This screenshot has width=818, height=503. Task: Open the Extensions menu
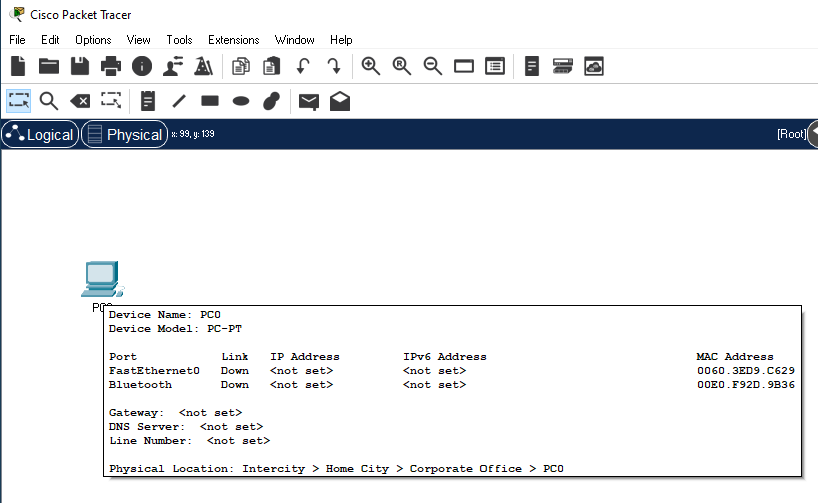click(234, 40)
